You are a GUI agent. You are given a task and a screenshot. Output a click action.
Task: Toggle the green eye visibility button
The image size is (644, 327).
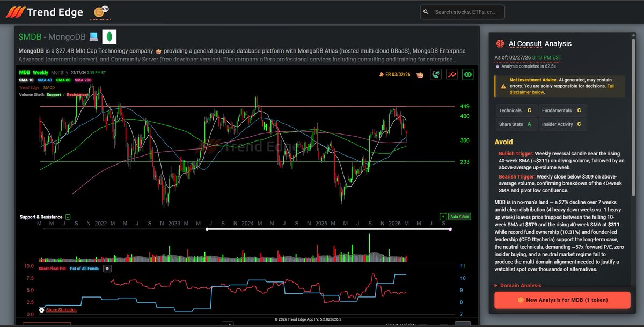point(468,75)
